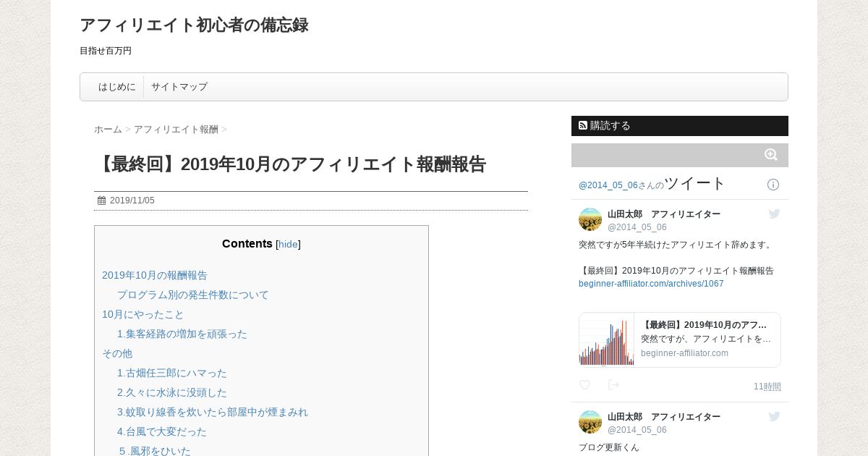Jump to 2019年10月の報酬報告 section
Screen dimensions: 868x456
155,276
